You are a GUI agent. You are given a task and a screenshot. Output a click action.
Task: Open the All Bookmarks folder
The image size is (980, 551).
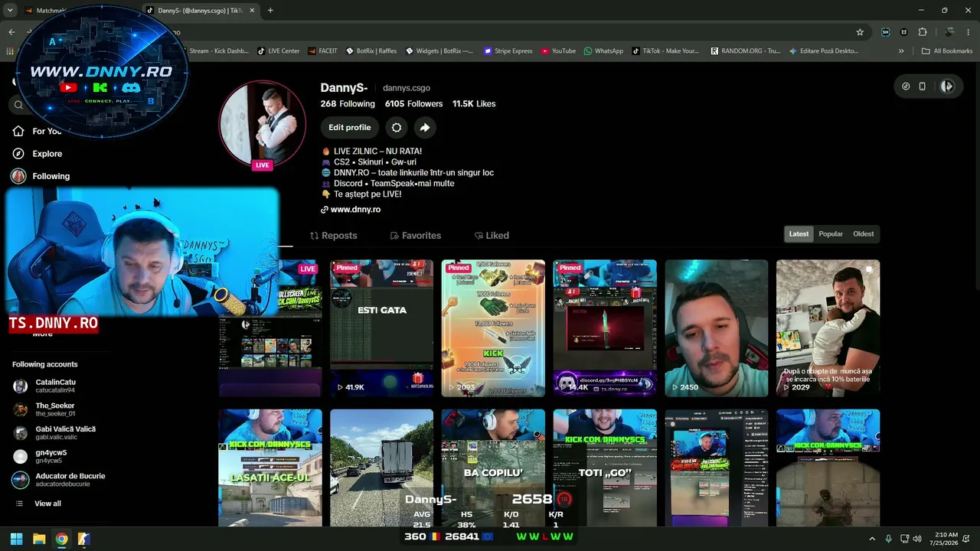coord(947,51)
